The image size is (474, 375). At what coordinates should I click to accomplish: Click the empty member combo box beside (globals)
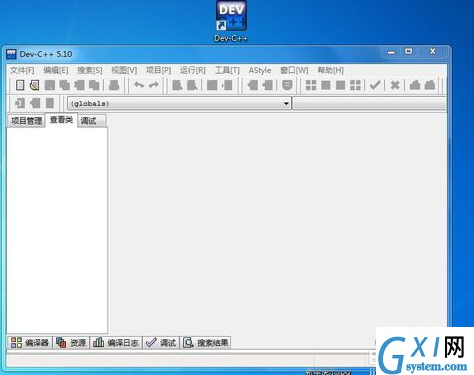369,103
